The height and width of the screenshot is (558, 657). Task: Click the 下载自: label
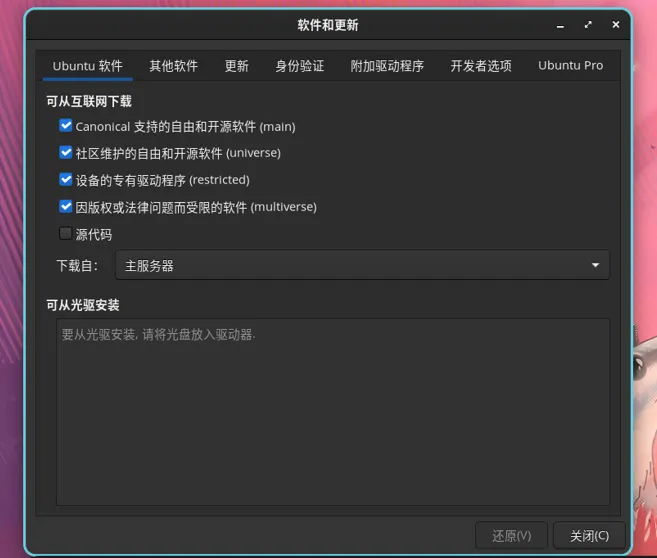click(x=77, y=266)
